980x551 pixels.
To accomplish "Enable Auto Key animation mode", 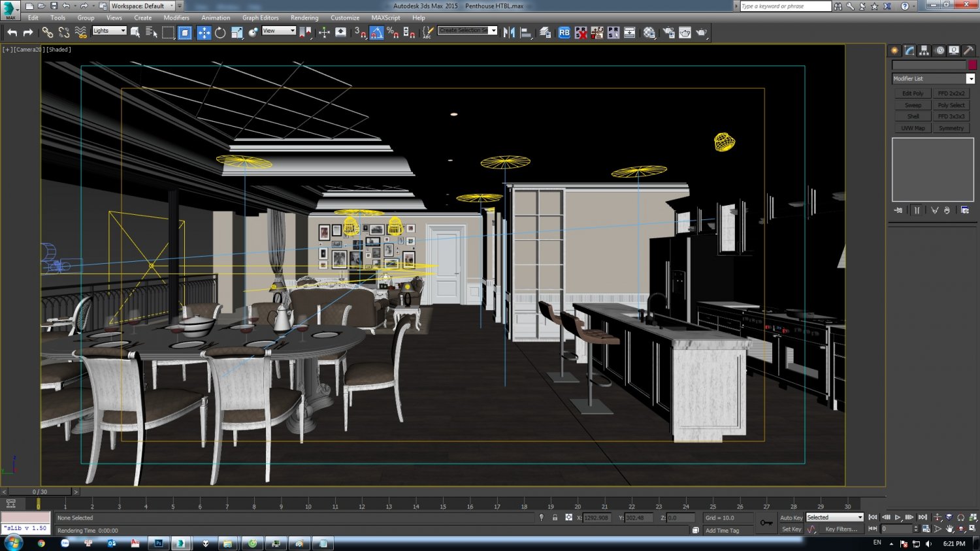I will click(791, 517).
